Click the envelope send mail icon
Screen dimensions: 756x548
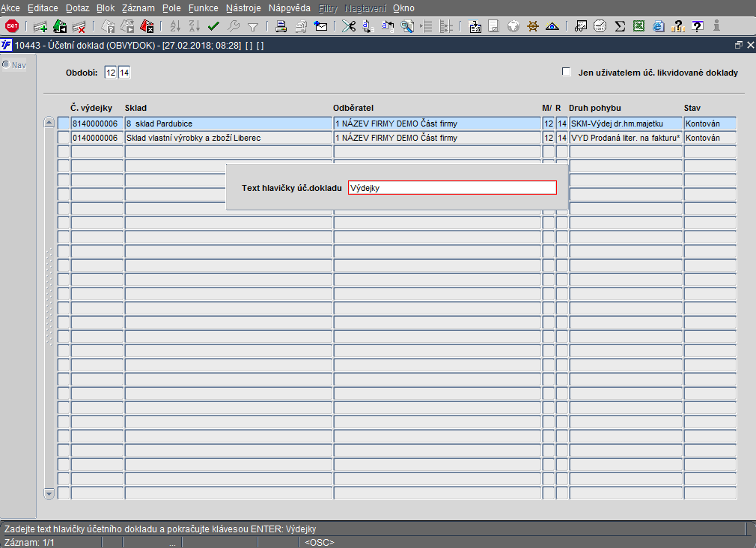click(320, 26)
